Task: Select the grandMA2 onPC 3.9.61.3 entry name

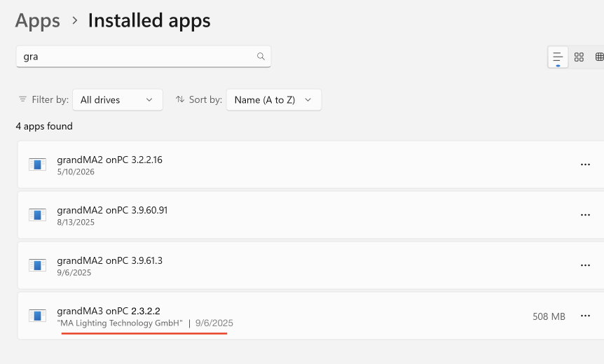Action: [x=110, y=260]
